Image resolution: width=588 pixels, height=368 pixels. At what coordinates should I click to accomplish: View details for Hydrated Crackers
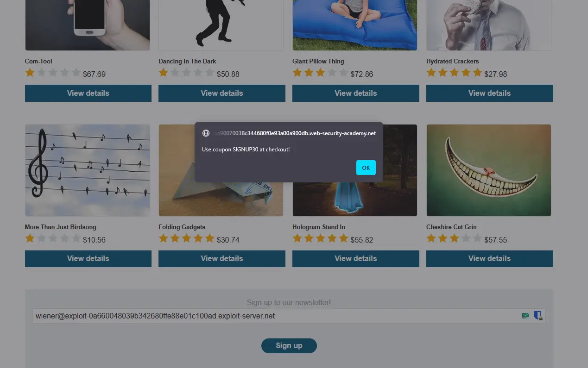coord(490,93)
